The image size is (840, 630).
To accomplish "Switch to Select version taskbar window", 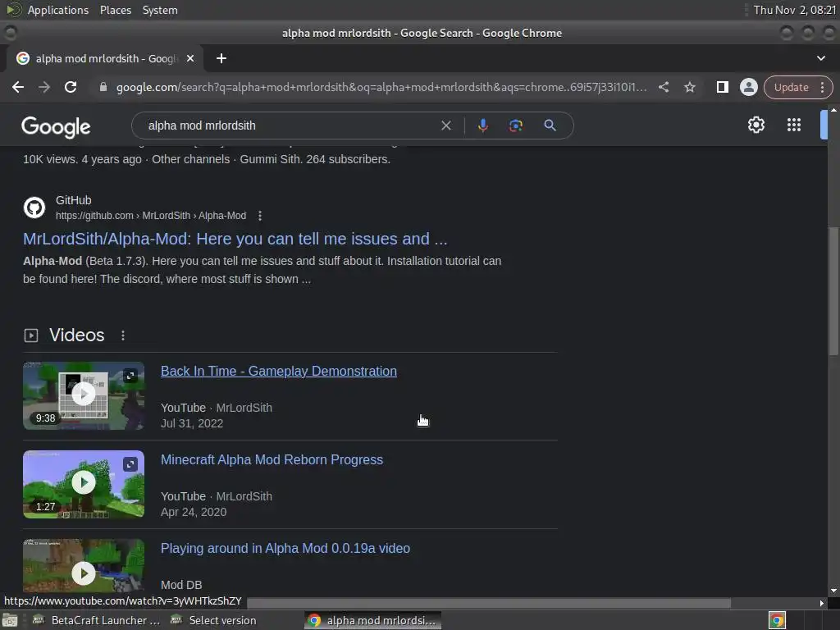I will (214, 620).
